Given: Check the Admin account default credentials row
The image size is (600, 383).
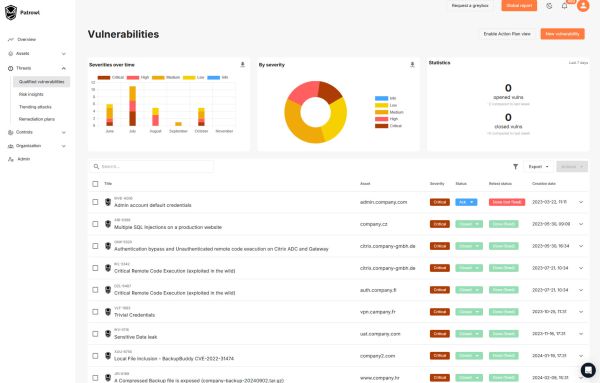Looking at the screenshot, I should (95, 202).
